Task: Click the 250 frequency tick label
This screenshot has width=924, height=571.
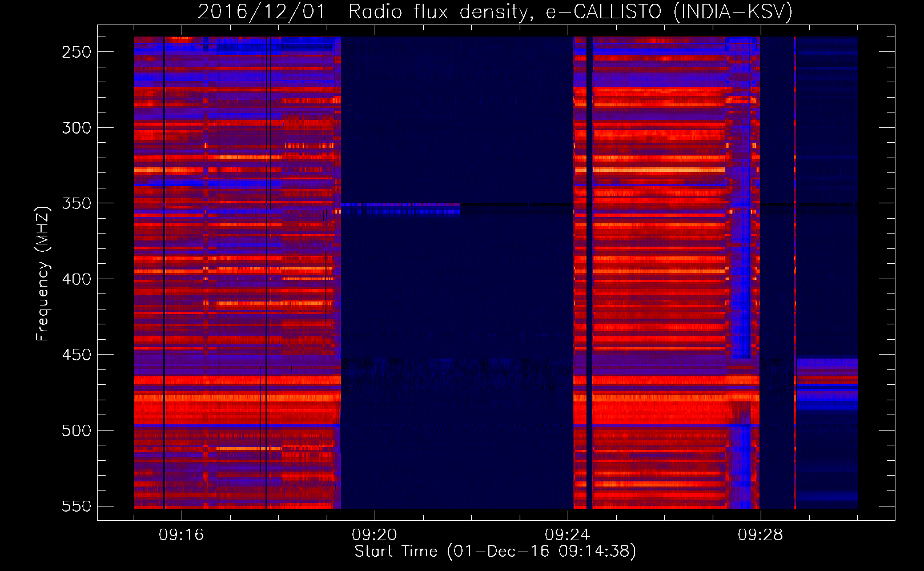Action: click(x=77, y=52)
